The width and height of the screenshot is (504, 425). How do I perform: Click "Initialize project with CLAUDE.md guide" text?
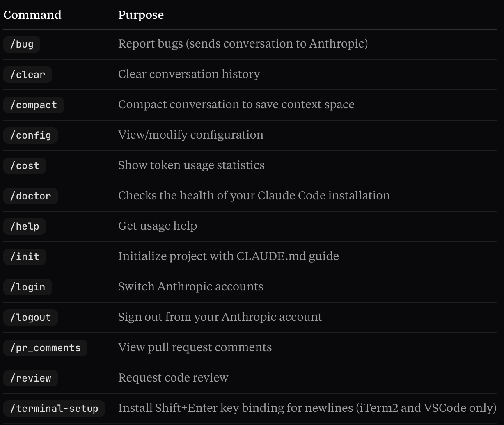click(x=228, y=256)
